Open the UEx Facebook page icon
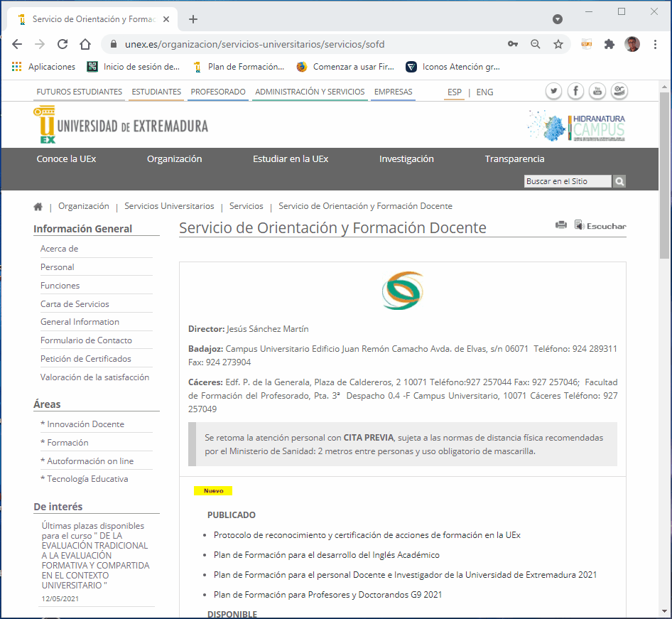The image size is (672, 619). 575,91
